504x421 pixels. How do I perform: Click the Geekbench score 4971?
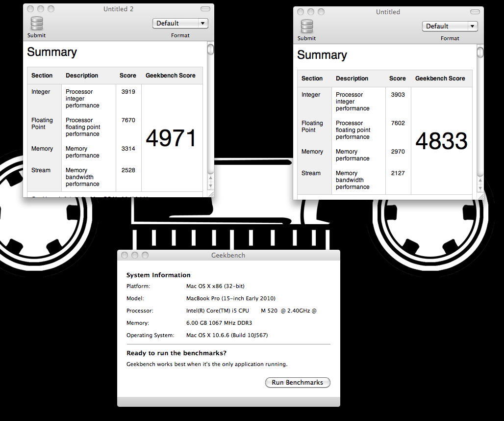pyautogui.click(x=171, y=138)
